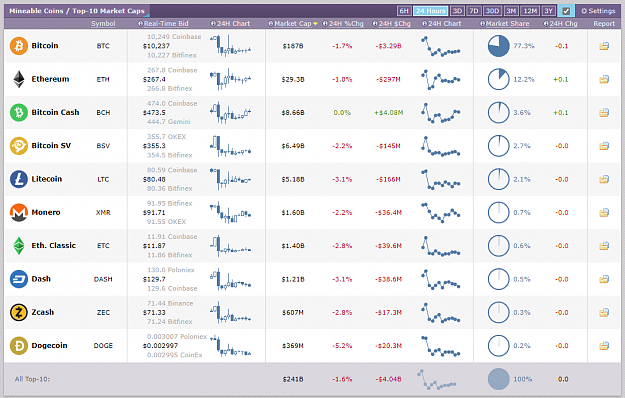The width and height of the screenshot is (625, 398).
Task: Select the 3D time range
Action: click(x=457, y=11)
